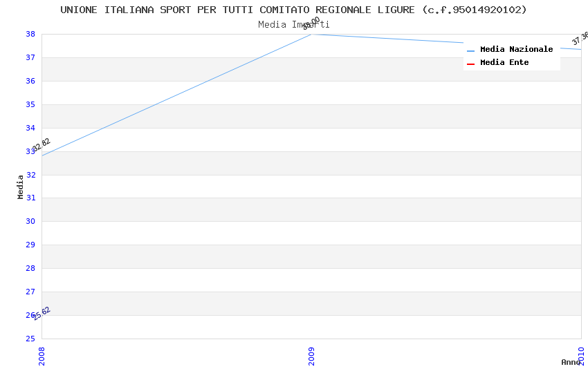Click the y-axis value 28
The width and height of the screenshot is (588, 380).
tap(30, 268)
